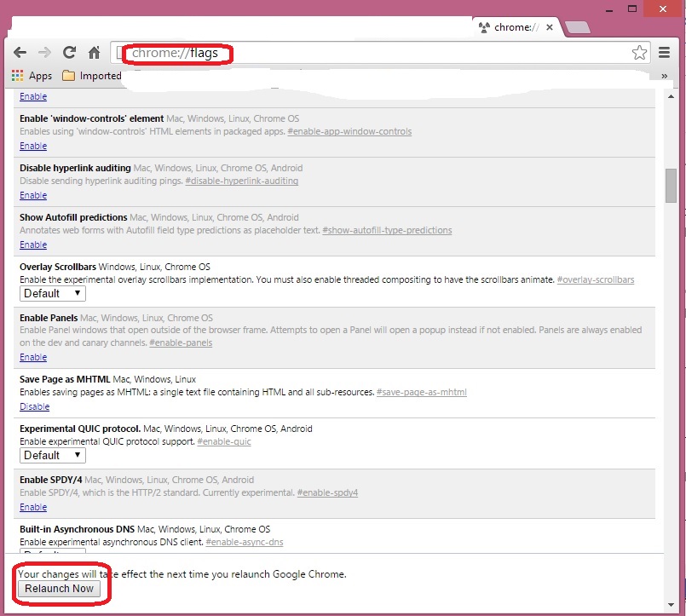Open a new tab
Image resolution: width=686 pixels, height=616 pixels.
[x=578, y=27]
